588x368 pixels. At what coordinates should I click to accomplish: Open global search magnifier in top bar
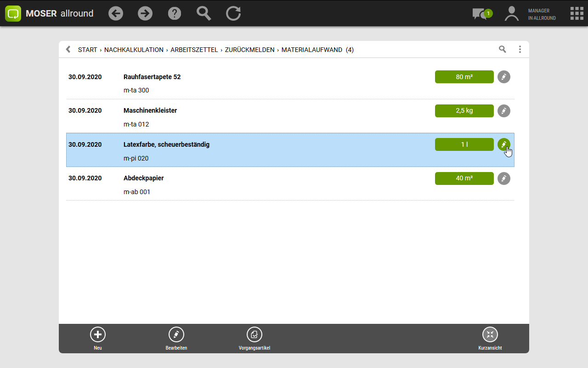coord(204,13)
